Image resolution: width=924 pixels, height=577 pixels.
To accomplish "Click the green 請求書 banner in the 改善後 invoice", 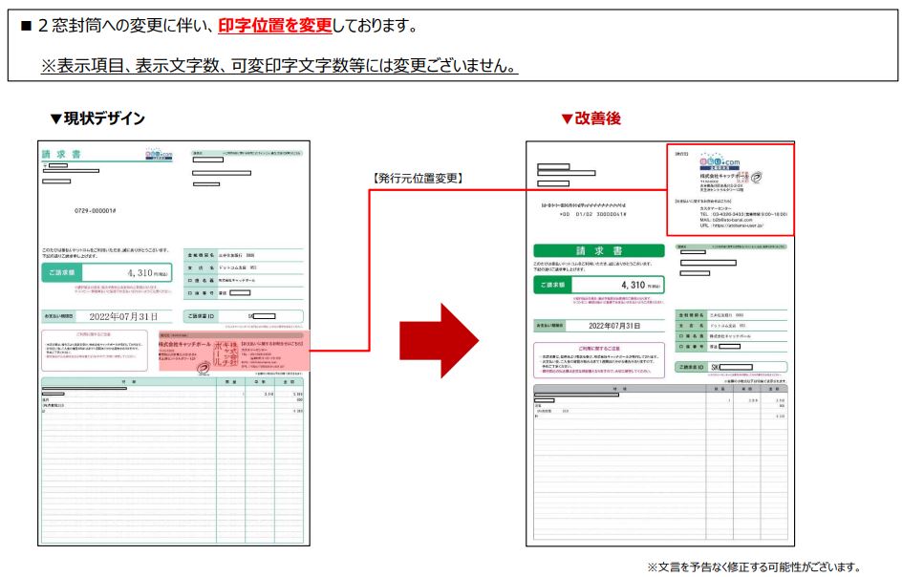I will [599, 250].
